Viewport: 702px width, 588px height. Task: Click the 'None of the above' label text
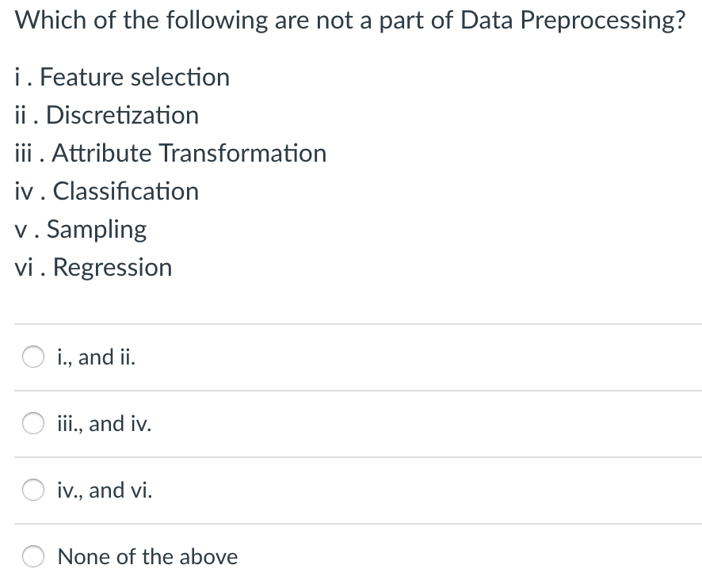pos(147,557)
